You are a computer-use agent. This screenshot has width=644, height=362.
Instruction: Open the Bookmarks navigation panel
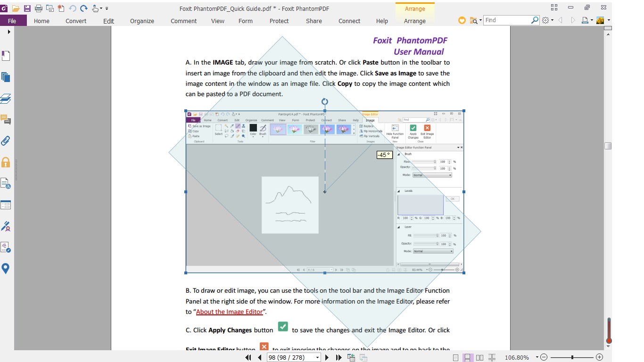(x=6, y=56)
